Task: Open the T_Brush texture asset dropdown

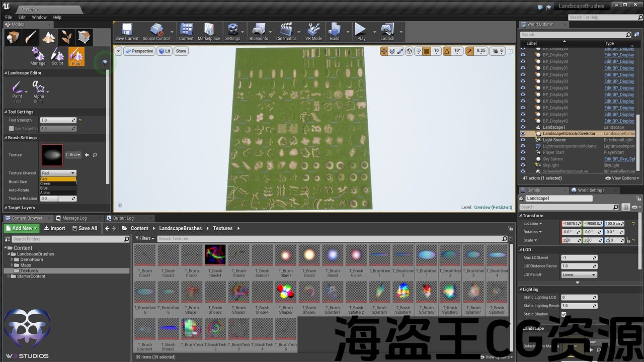Action: click(73, 155)
